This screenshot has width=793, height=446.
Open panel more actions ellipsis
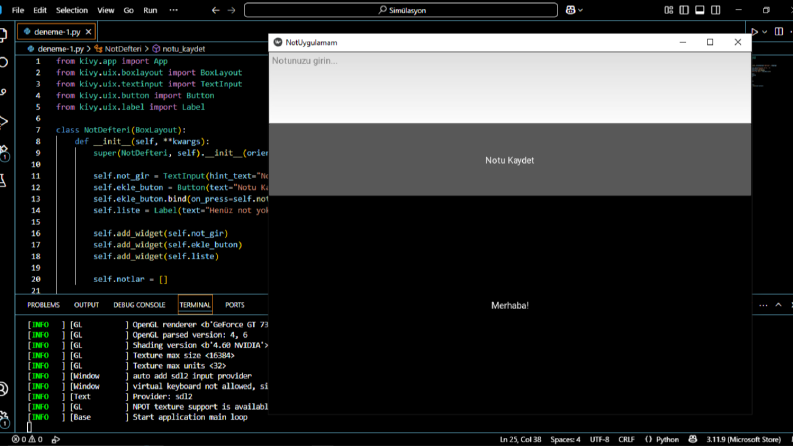pos(763,305)
